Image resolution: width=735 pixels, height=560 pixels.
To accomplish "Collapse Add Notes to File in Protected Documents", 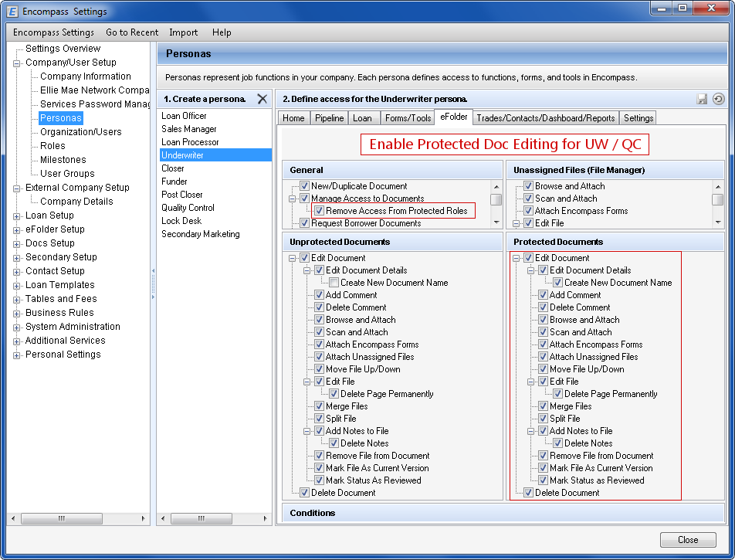I will click(530, 431).
